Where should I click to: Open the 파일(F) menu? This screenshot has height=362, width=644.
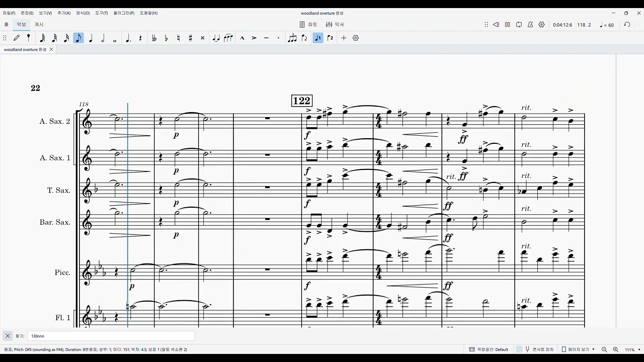pyautogui.click(x=9, y=13)
